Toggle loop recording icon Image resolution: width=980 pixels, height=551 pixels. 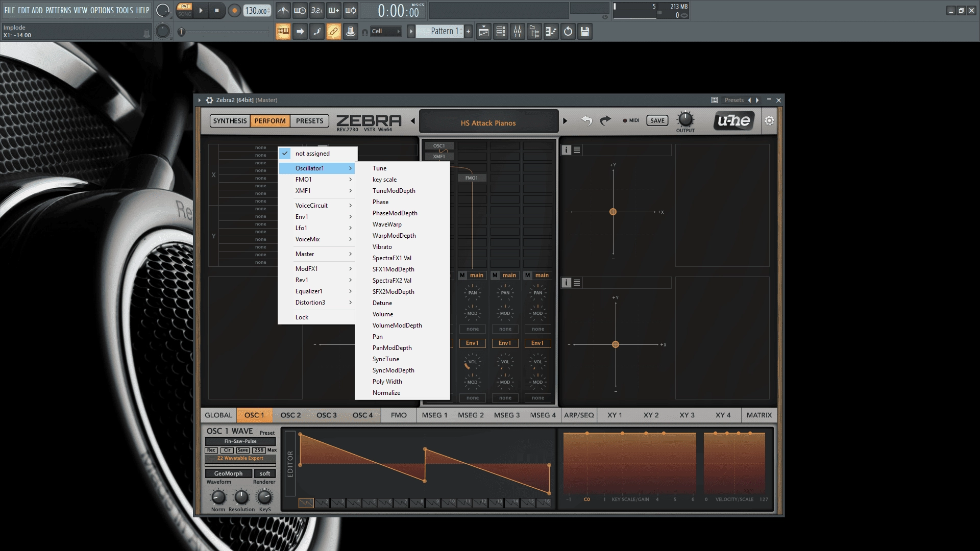click(351, 10)
